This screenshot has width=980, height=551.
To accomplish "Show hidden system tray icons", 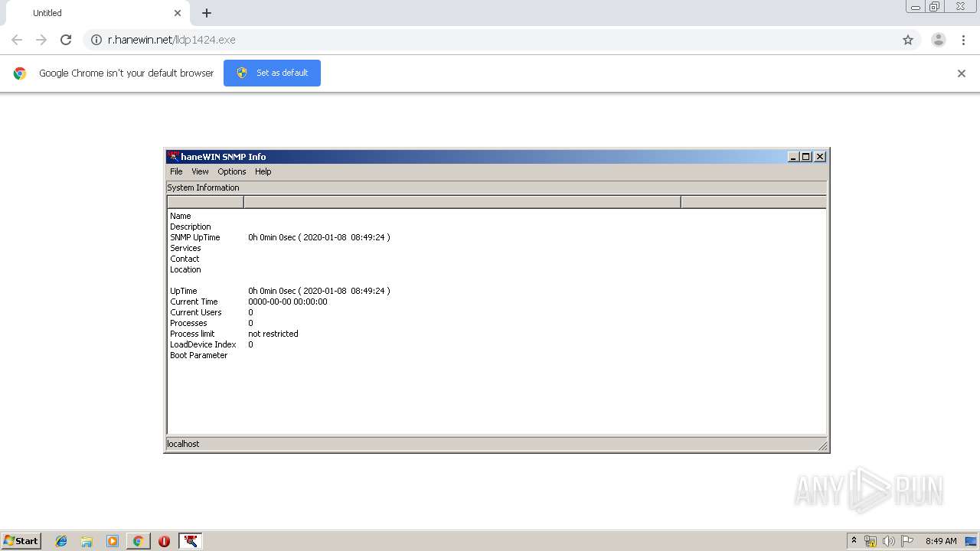I will tap(854, 541).
